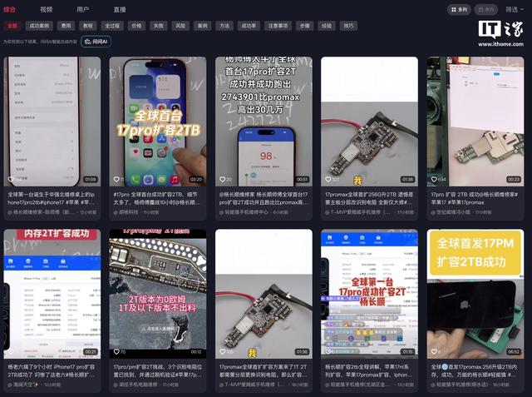Image resolution: width=532 pixels, height=397 pixels.
Task: Open title 17promax全球首扩256G升2TB
Action: 369,198
